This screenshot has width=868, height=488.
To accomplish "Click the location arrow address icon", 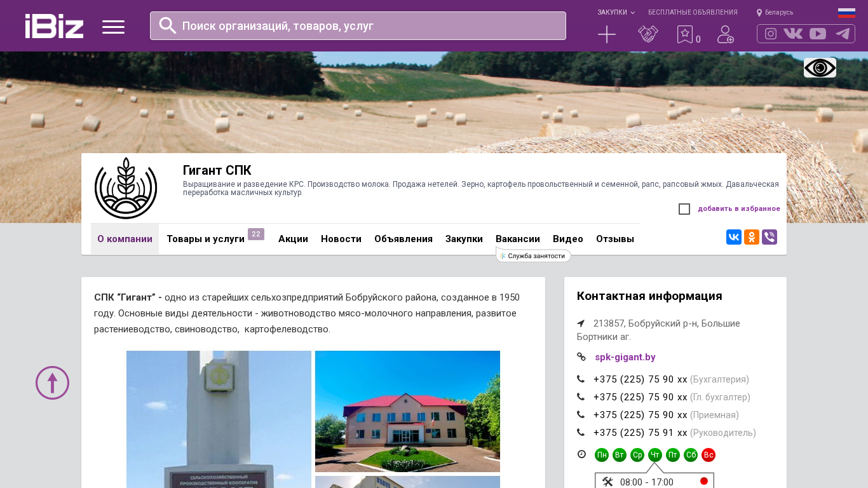I will 581,323.
